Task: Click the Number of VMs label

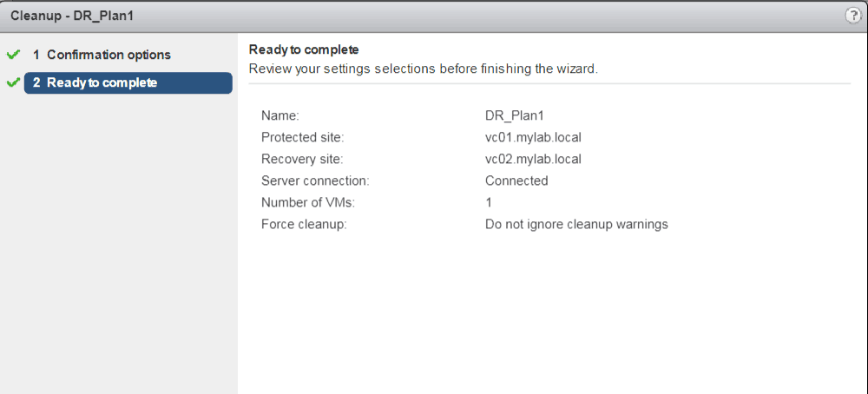Action: click(306, 203)
